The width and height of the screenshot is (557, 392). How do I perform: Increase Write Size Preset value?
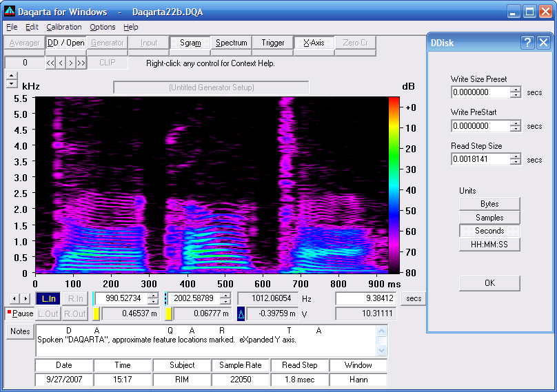point(516,90)
